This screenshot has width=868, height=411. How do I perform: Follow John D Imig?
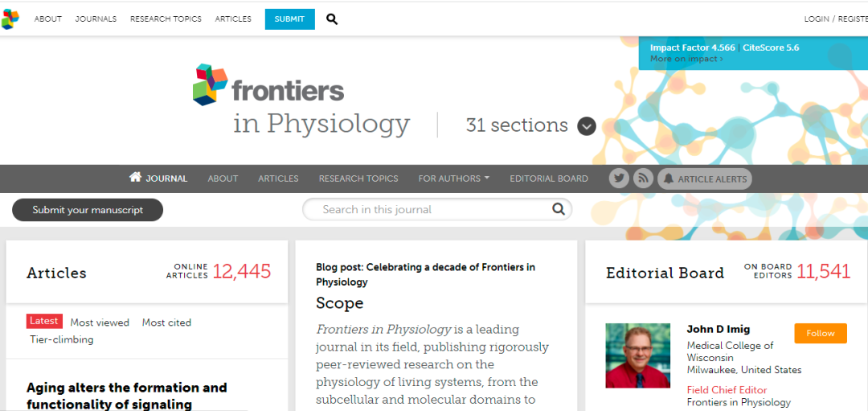(820, 333)
